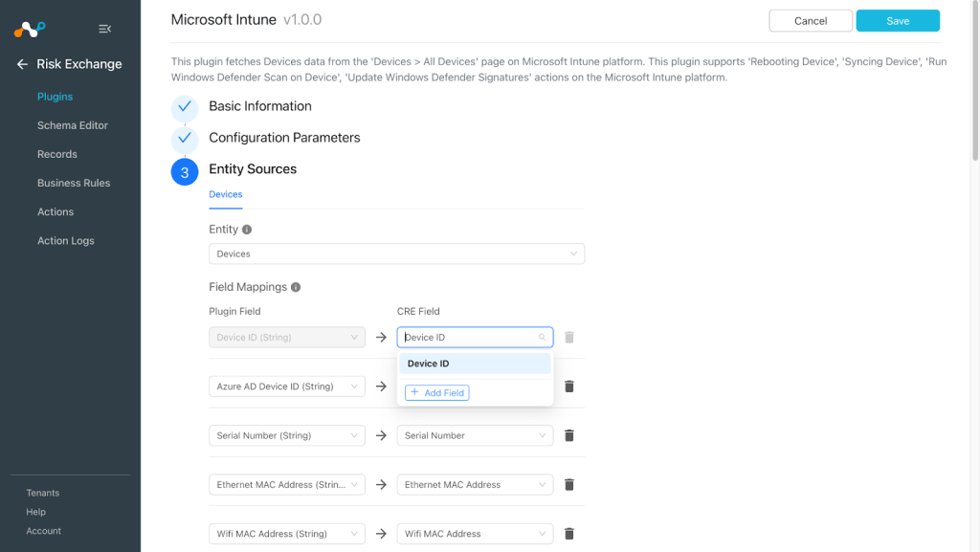Open Help link
Screen dimensions: 980x552
35,512
